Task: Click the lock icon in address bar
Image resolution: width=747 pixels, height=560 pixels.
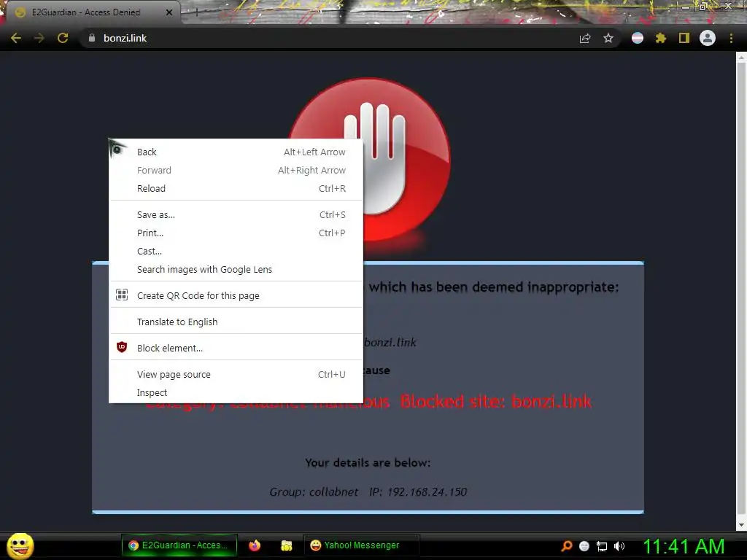Action: (x=92, y=38)
